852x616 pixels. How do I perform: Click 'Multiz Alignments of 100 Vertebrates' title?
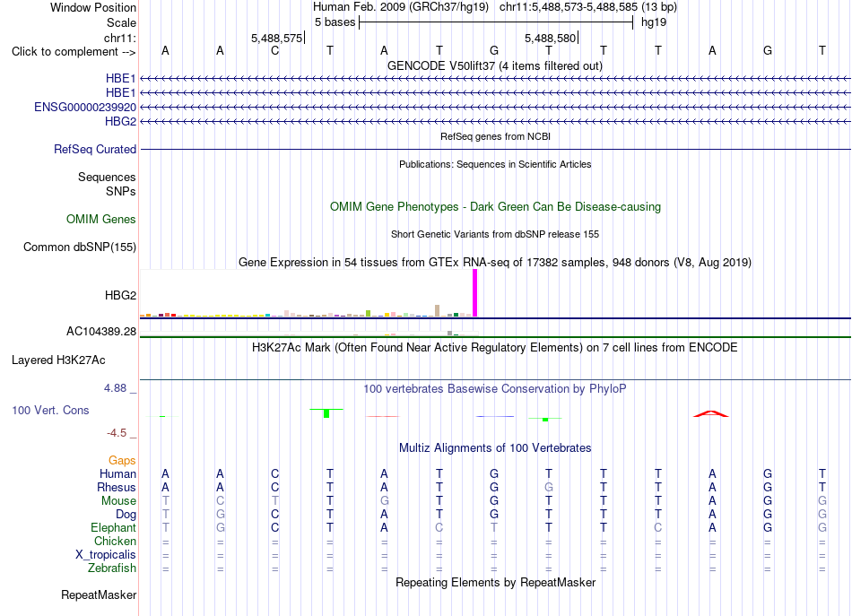pyautogui.click(x=495, y=448)
